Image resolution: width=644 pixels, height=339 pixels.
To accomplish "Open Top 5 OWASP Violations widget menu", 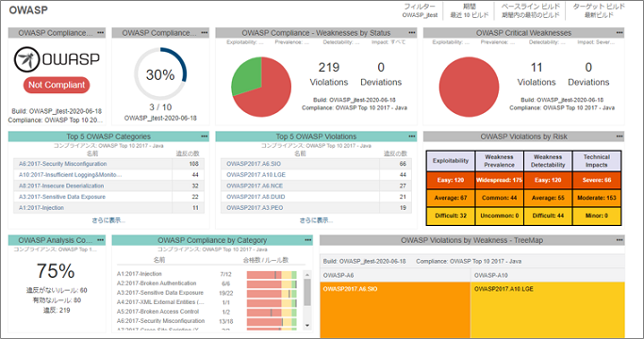I will click(x=412, y=137).
